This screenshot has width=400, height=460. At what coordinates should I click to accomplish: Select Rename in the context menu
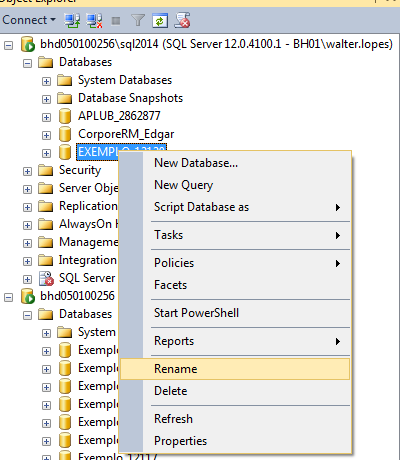click(235, 369)
